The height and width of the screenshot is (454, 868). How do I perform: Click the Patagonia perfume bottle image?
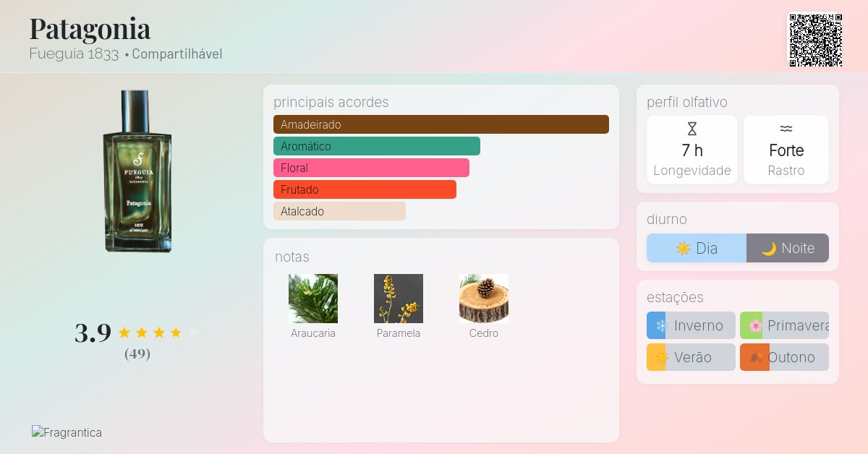137,171
